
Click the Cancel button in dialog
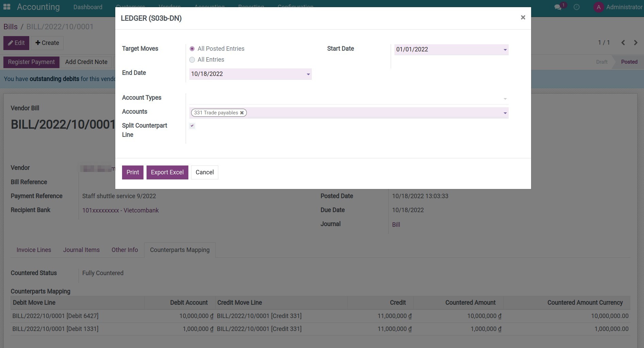click(204, 172)
